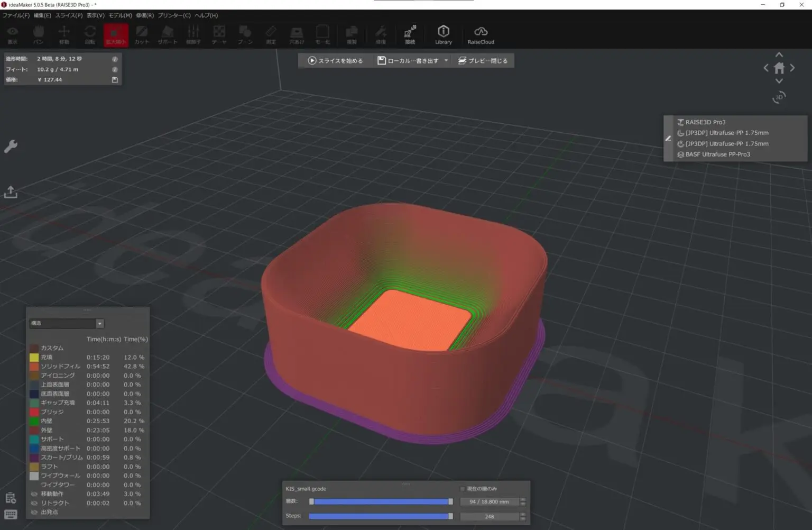The width and height of the screenshot is (812, 530).
Task: Click the keyboard icon at bottom left
Action: (x=11, y=514)
